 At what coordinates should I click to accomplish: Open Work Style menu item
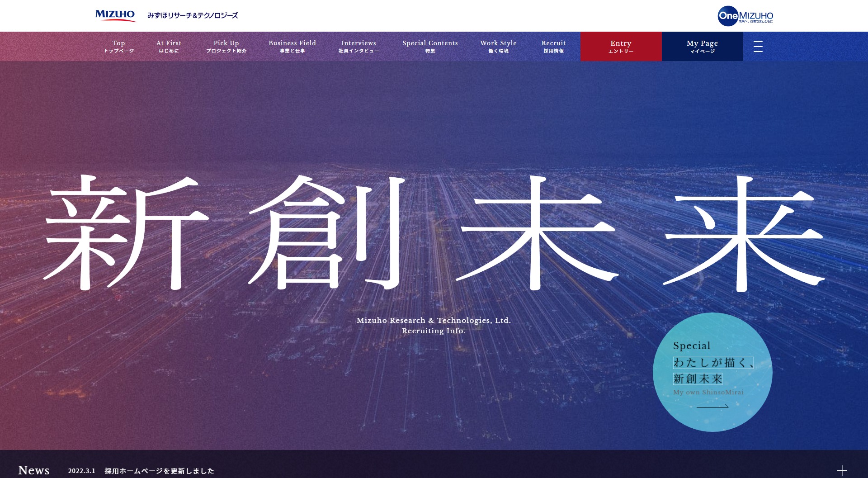point(498,47)
